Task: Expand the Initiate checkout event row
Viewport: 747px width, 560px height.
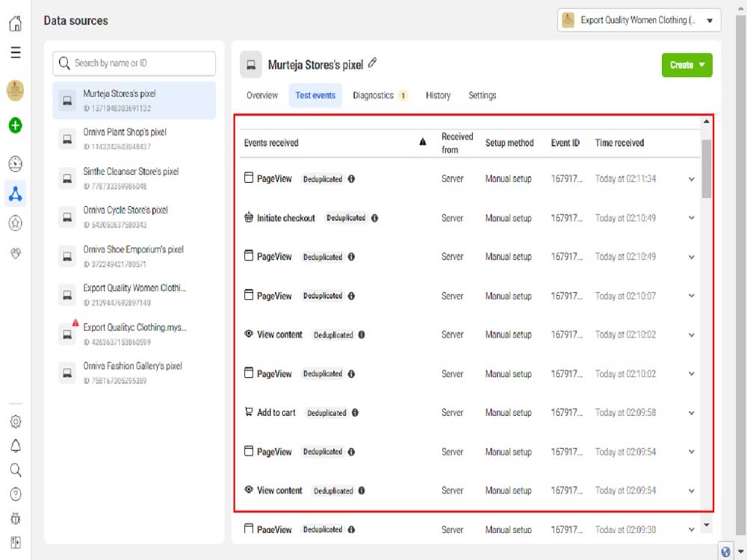Action: (691, 218)
